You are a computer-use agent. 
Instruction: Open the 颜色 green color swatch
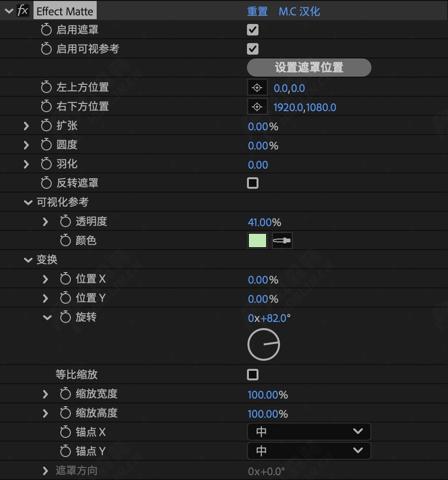click(257, 240)
